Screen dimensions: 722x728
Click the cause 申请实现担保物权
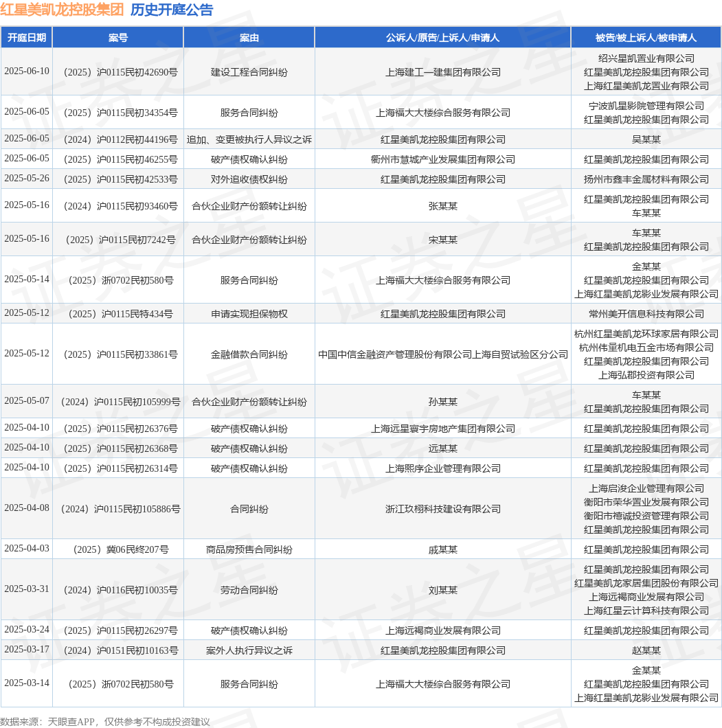249,314
